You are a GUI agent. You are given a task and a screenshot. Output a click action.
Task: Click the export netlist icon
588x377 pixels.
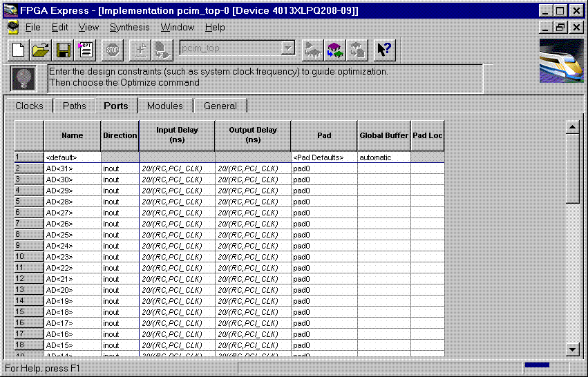[357, 50]
